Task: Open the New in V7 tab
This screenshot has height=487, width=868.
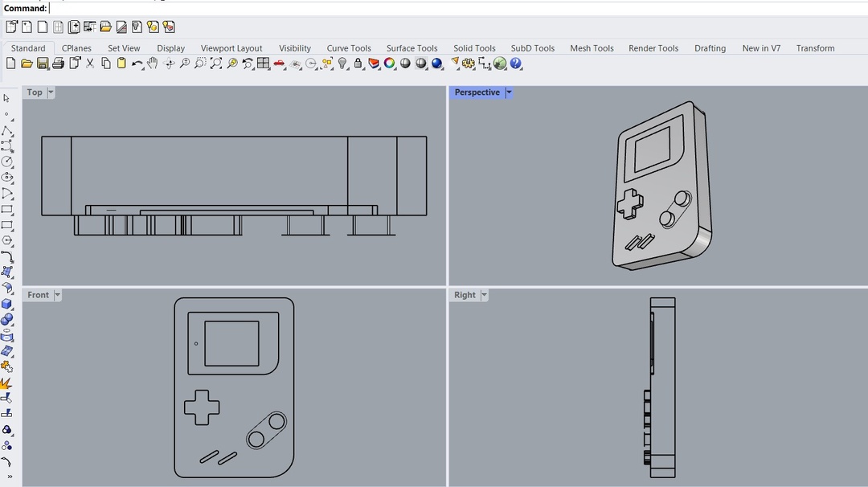Action: click(x=761, y=48)
